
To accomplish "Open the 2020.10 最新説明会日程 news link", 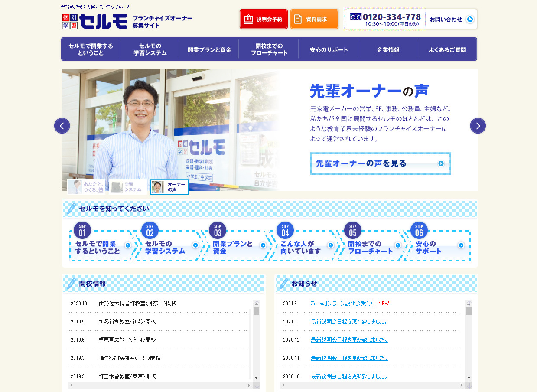I will [x=349, y=376].
